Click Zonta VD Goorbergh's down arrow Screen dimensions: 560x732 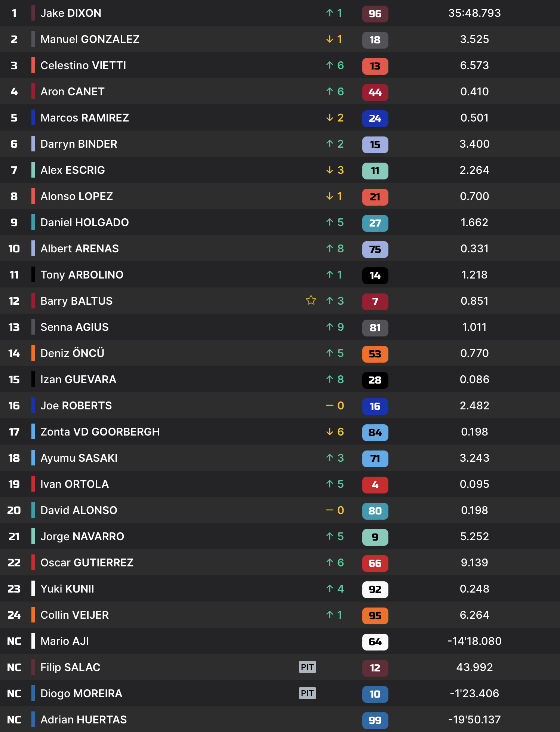click(329, 432)
